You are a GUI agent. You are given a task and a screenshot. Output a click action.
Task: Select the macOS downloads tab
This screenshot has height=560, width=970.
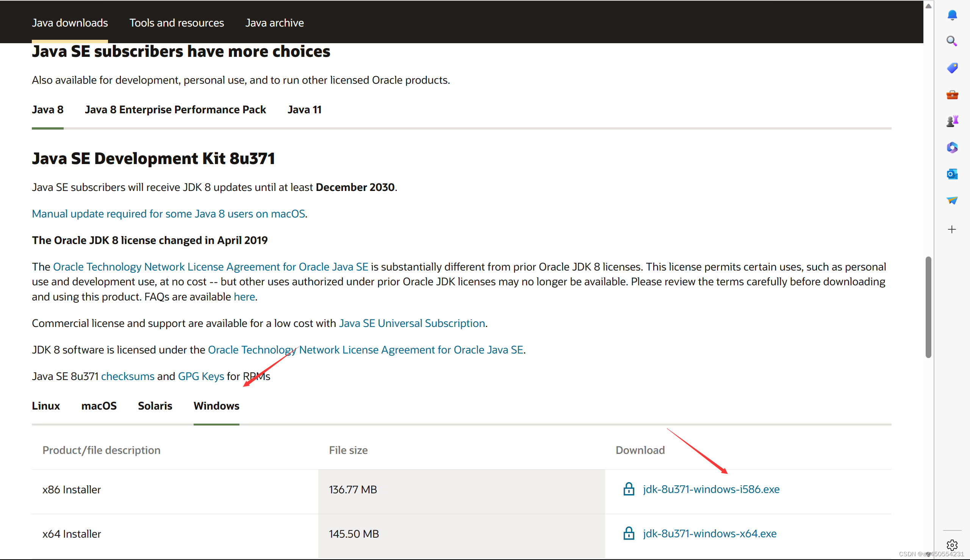99,406
